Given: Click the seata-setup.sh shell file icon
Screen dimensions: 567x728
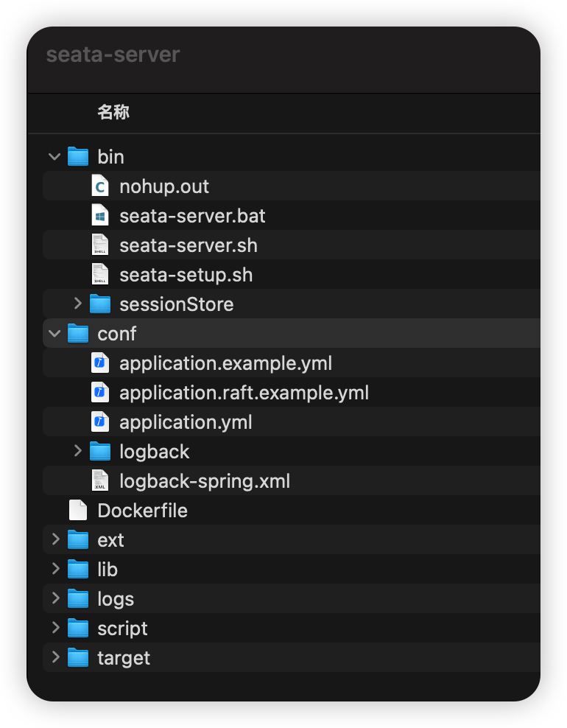Looking at the screenshot, I should pyautogui.click(x=99, y=275).
